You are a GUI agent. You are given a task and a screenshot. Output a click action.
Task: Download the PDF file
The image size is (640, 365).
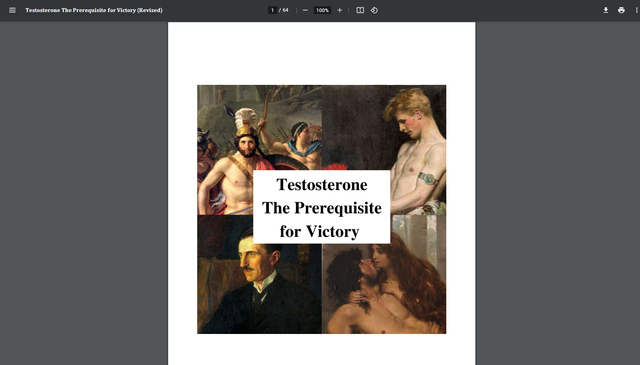[606, 10]
